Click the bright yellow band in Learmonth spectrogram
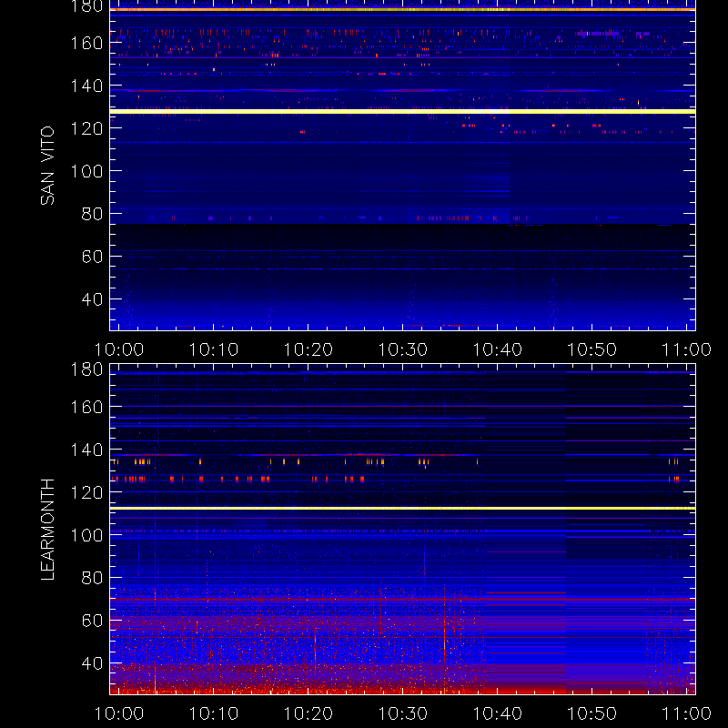This screenshot has width=728, height=728. coord(402,509)
